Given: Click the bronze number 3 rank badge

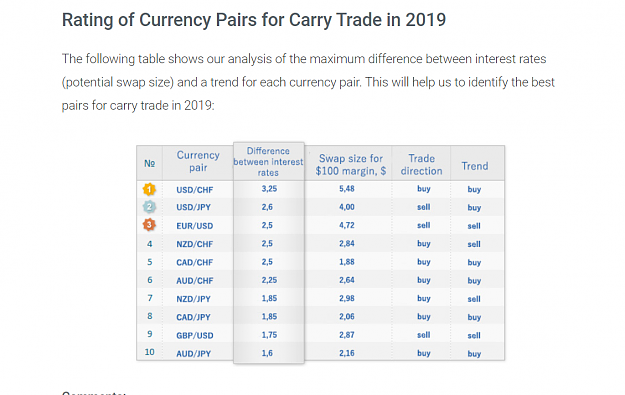Looking at the screenshot, I should coord(149,225).
